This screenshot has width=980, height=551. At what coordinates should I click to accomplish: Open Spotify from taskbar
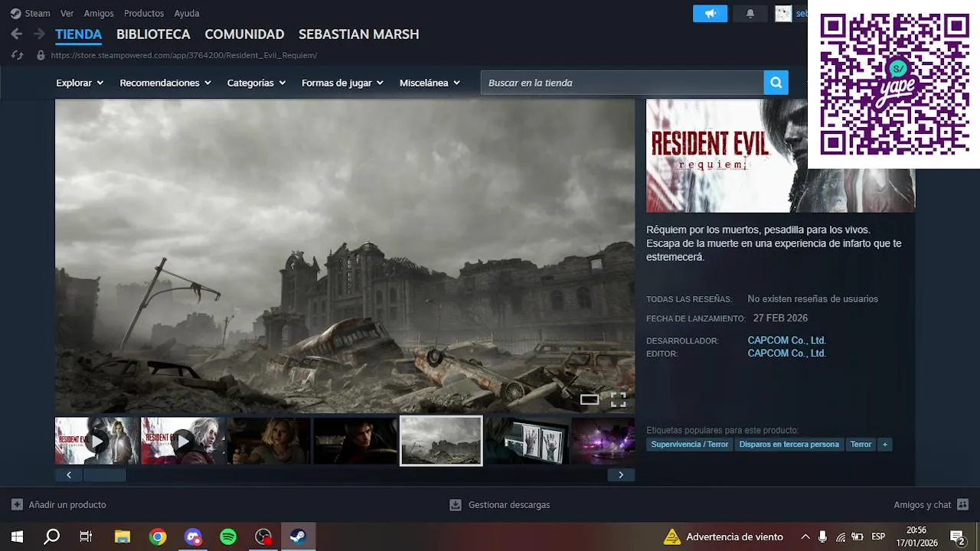point(228,537)
